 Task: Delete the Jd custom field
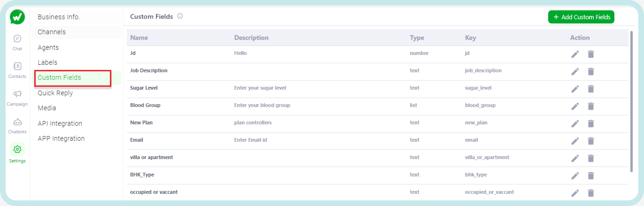coord(591,54)
